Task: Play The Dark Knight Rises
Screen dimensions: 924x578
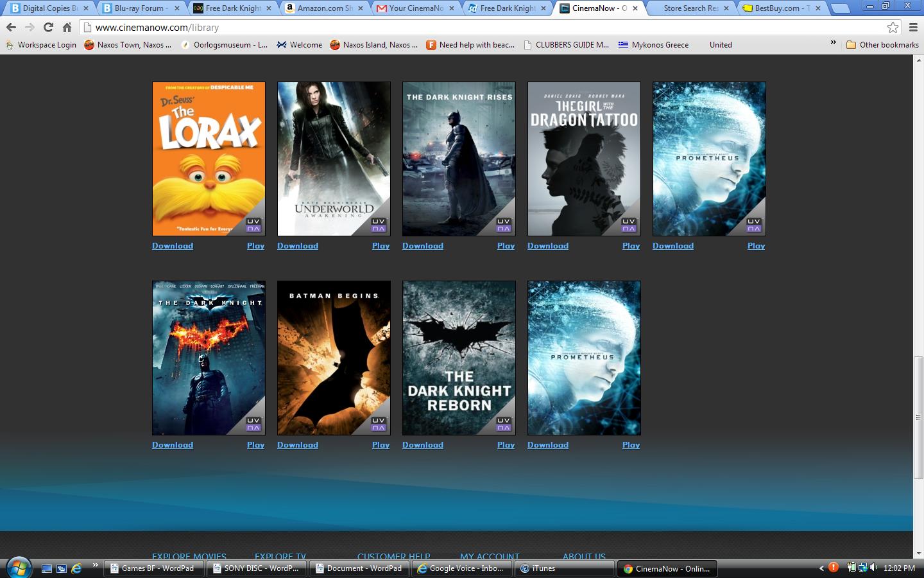Action: (x=506, y=246)
